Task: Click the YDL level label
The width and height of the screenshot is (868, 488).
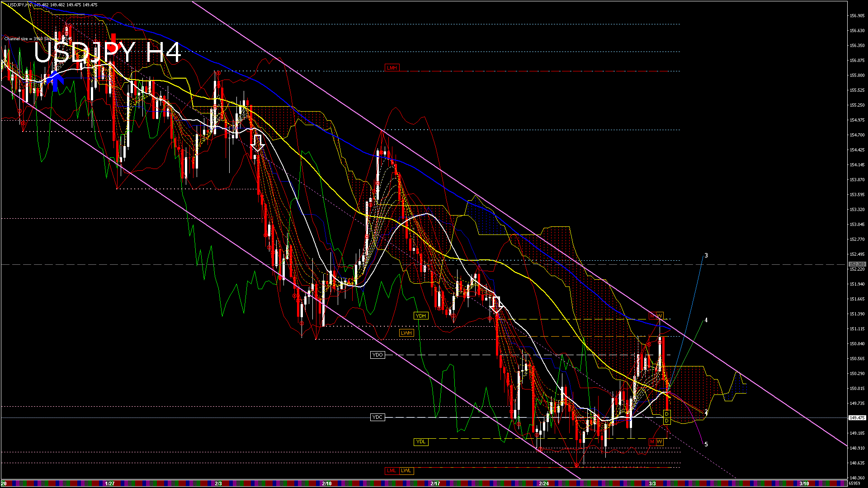Action: (x=421, y=442)
